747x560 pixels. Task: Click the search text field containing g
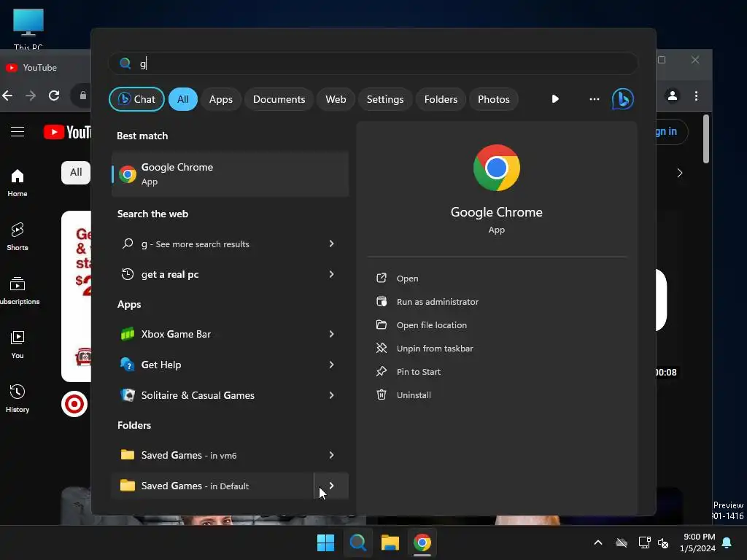pos(373,63)
